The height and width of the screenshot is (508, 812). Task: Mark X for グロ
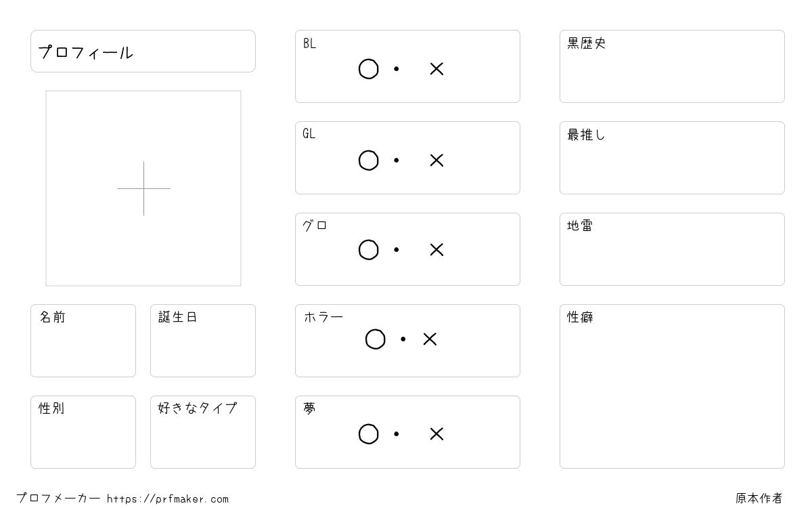(x=436, y=250)
